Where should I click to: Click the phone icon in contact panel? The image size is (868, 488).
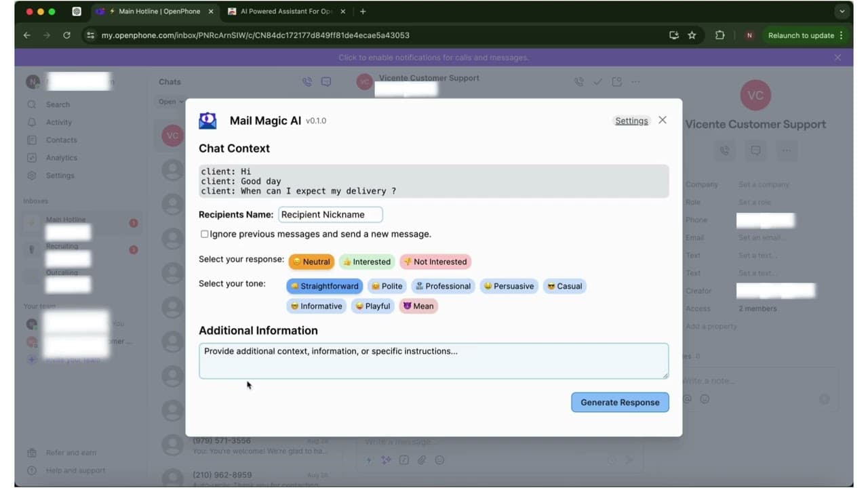[x=724, y=150]
